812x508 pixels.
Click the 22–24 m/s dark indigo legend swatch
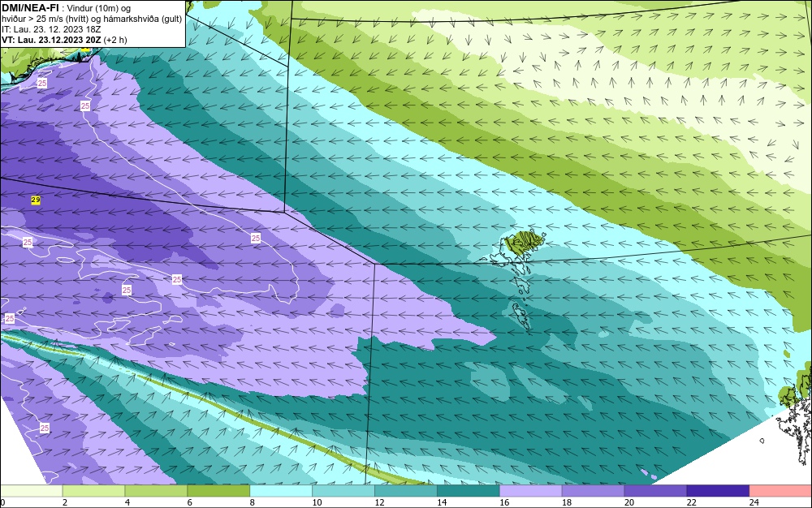coord(719,491)
